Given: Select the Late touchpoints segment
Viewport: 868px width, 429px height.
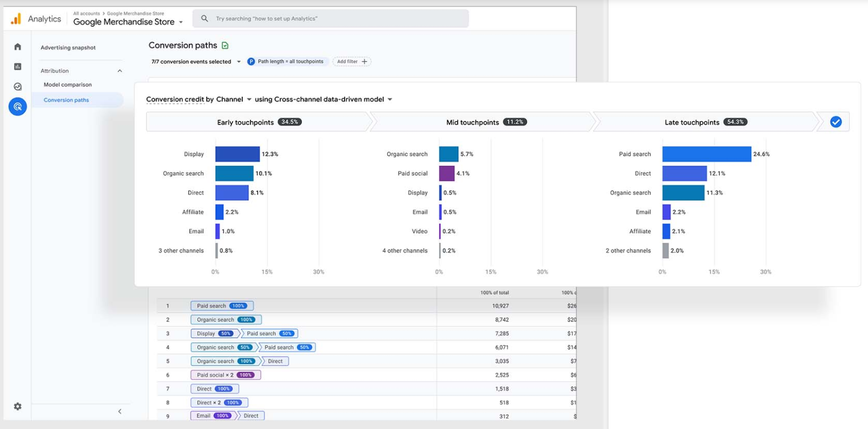Looking at the screenshot, I should tap(706, 122).
